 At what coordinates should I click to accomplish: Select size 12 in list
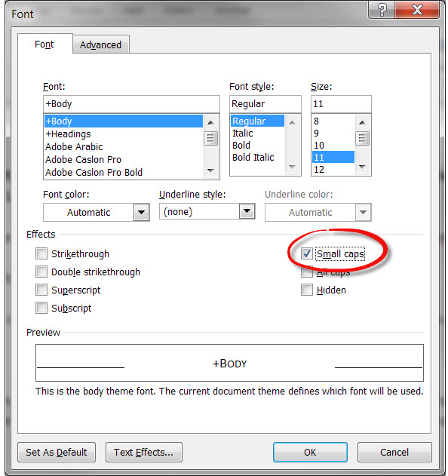[333, 170]
